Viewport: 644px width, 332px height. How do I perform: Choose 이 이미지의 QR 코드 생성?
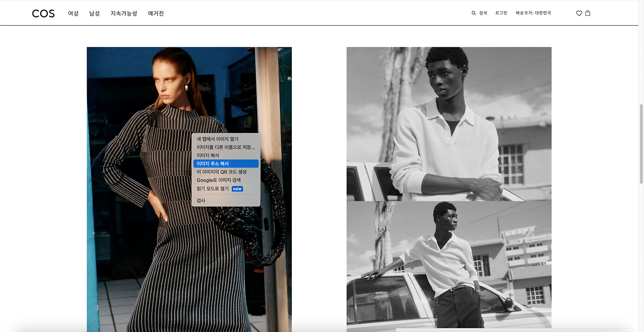tap(226, 172)
